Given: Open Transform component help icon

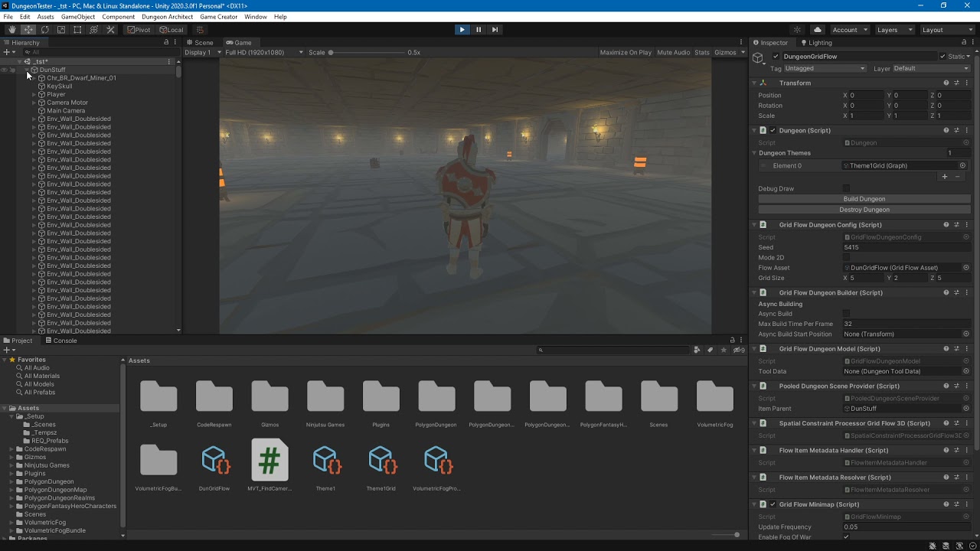Looking at the screenshot, I should click(946, 83).
